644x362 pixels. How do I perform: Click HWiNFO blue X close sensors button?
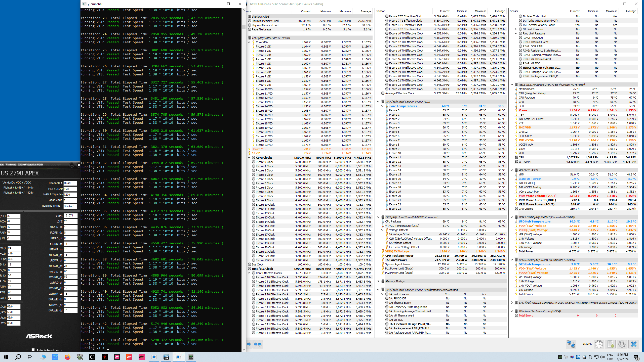pos(633,344)
